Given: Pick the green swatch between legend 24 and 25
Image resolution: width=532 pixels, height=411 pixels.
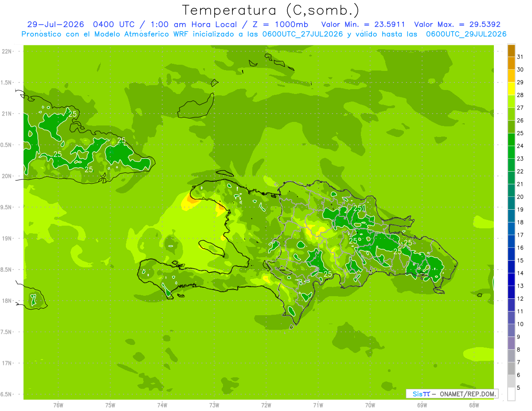Looking at the screenshot, I should (x=511, y=140).
